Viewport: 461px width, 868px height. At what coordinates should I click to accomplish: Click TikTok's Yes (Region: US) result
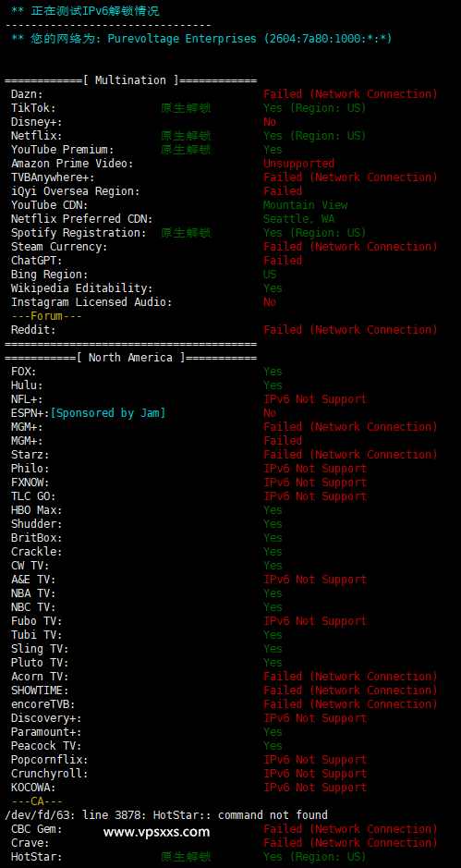coord(315,108)
